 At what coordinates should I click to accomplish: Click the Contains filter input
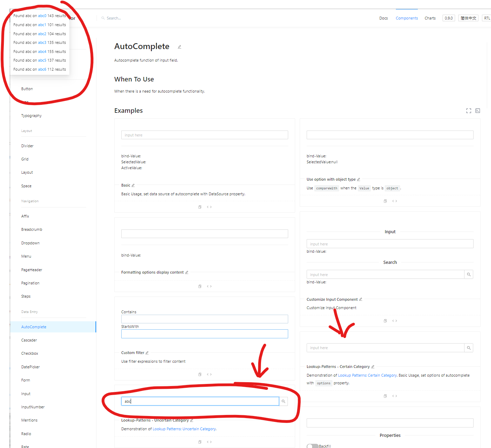[x=205, y=319]
